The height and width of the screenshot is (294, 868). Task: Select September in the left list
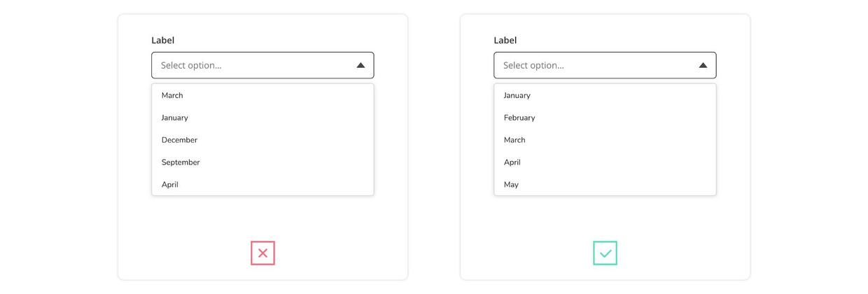coord(181,162)
